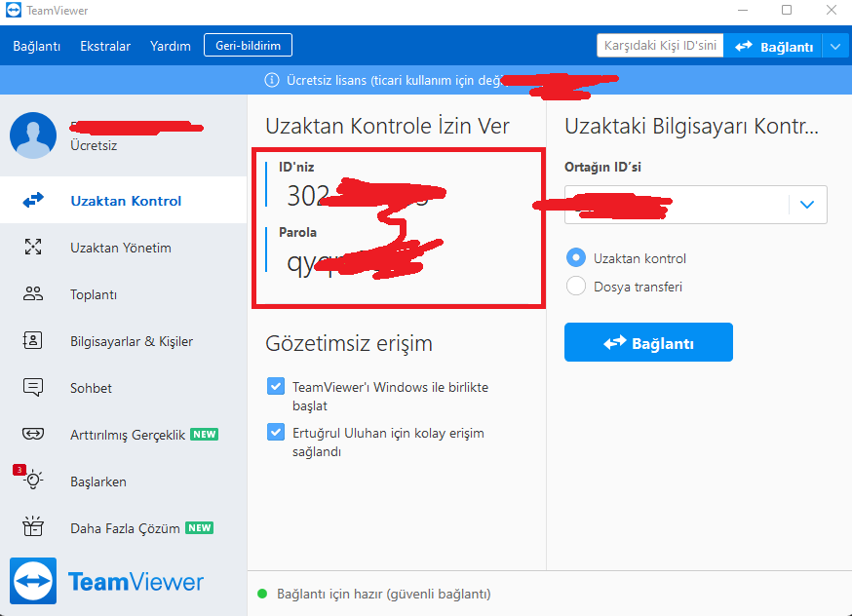The height and width of the screenshot is (616, 852).
Task: Click the Uzaktaki Bilgisayarı Kontr... heading
Action: (x=692, y=126)
